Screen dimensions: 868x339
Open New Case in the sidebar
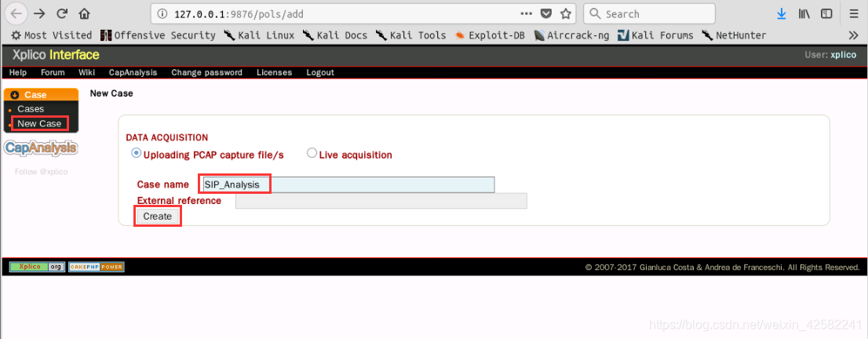pos(39,123)
